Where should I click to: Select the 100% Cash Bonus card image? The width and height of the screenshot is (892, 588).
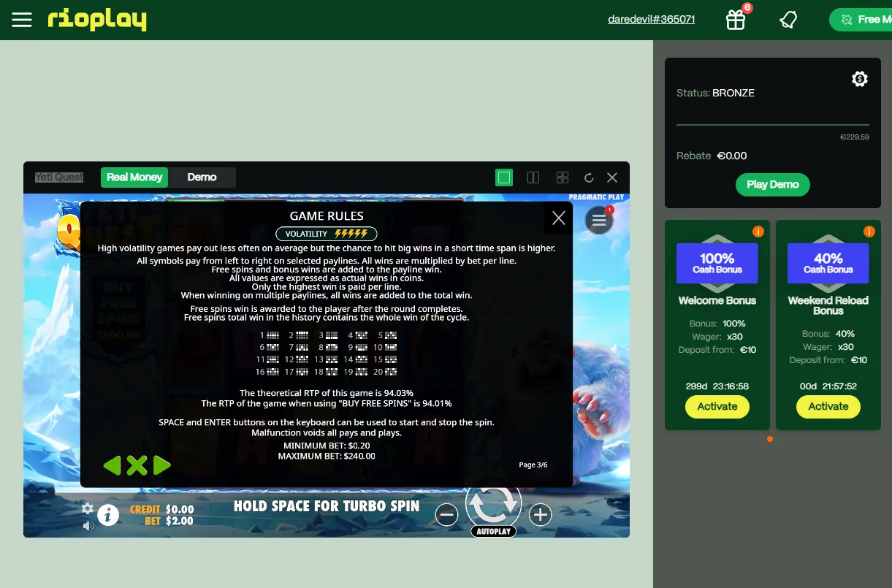[717, 263]
